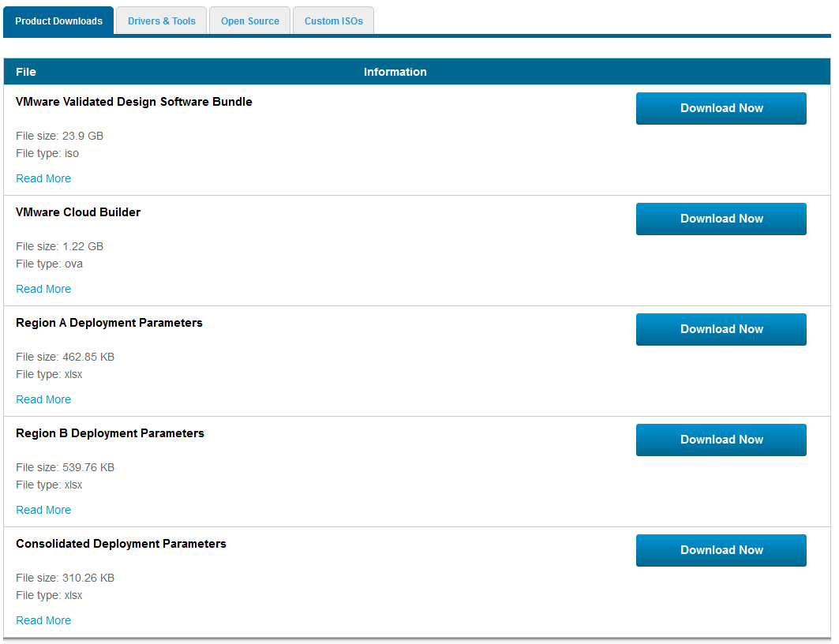Select Region B's File type: xlsx text

(49, 485)
